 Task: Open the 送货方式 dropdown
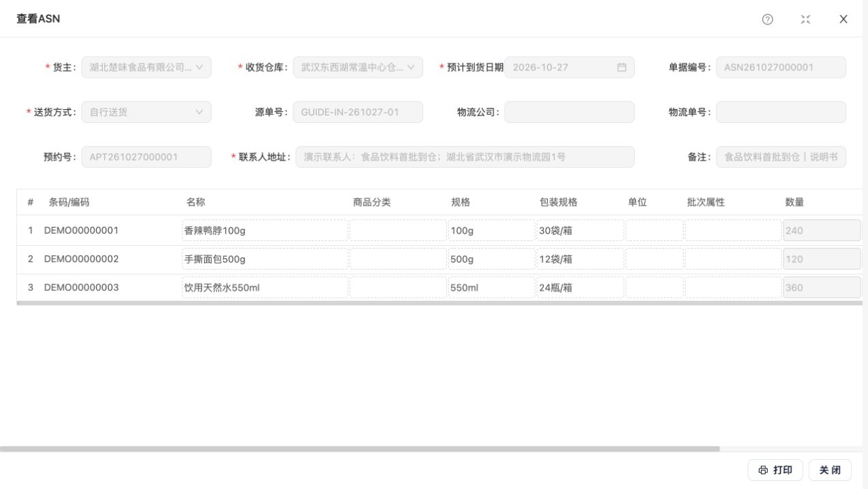point(146,112)
